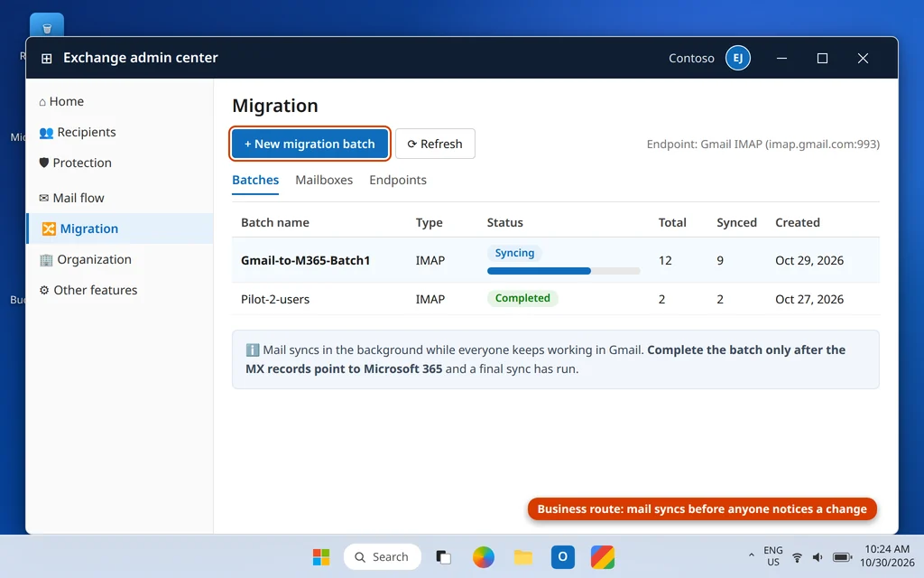Open Organization in the sidebar

tap(120, 259)
